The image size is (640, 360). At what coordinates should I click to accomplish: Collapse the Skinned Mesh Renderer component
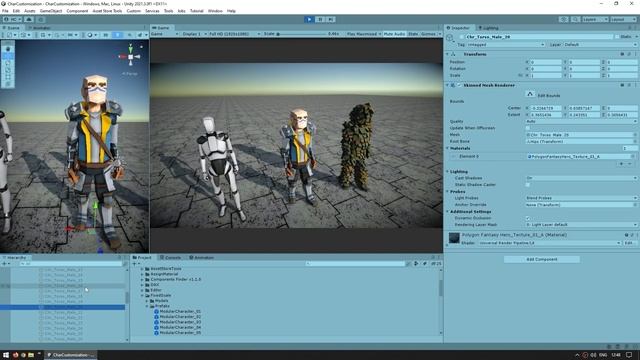coord(447,85)
